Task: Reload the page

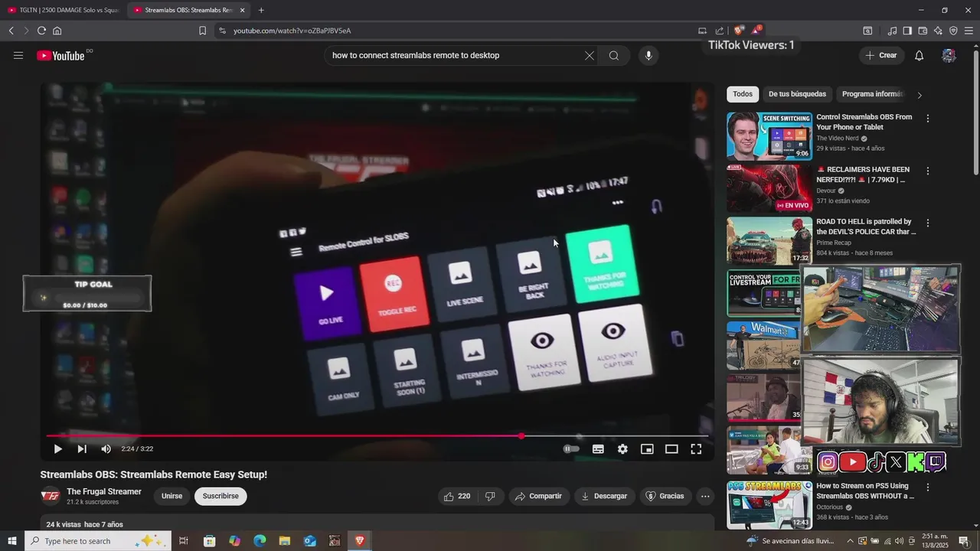Action: pyautogui.click(x=41, y=31)
